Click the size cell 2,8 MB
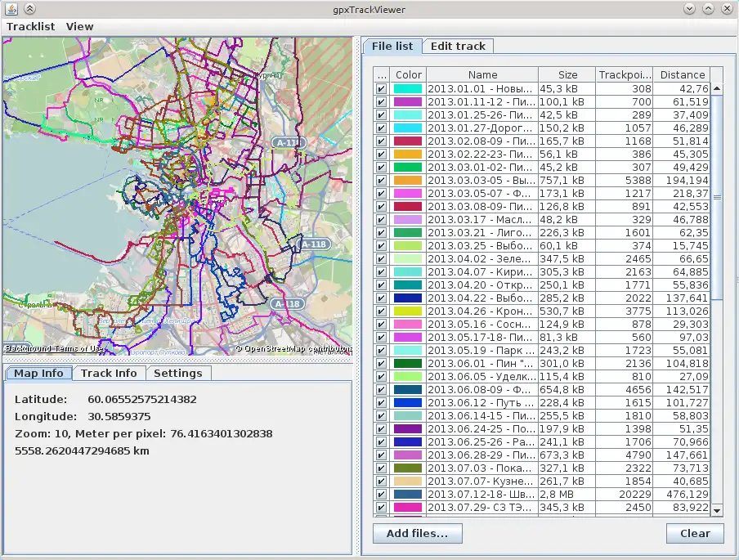Viewport: 739px width, 560px height. click(567, 494)
